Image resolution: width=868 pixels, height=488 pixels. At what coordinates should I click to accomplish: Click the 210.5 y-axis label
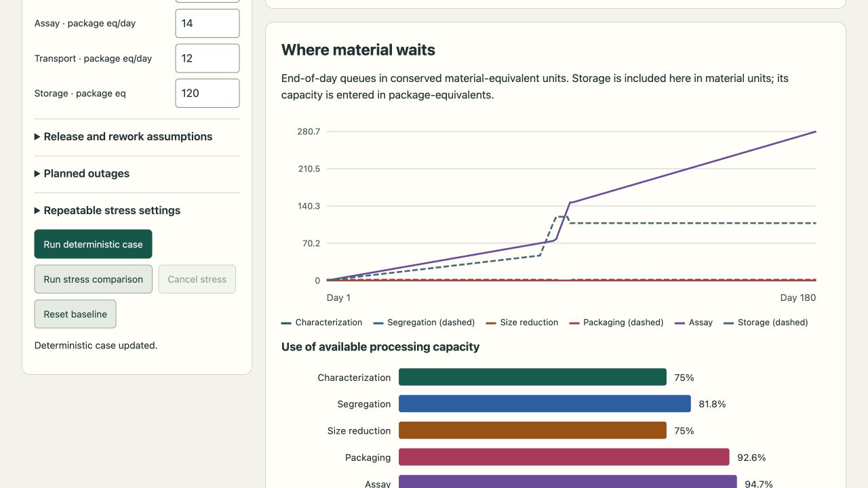click(x=309, y=169)
